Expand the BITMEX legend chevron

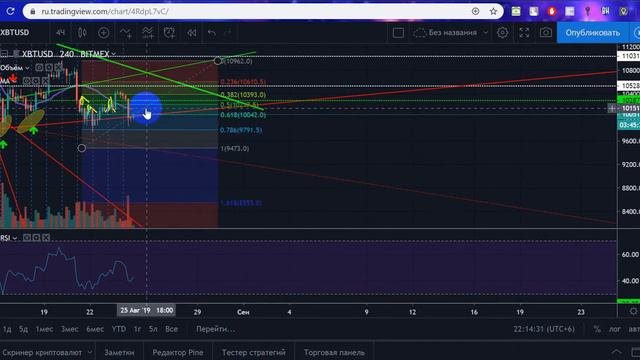(113, 54)
